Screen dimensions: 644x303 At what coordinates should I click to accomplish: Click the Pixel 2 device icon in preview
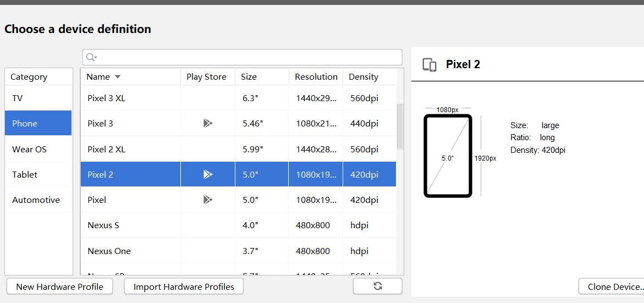[x=430, y=65]
